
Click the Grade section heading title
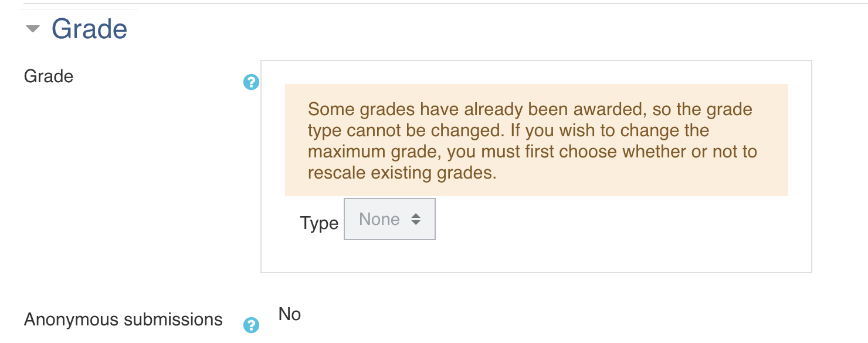[89, 29]
